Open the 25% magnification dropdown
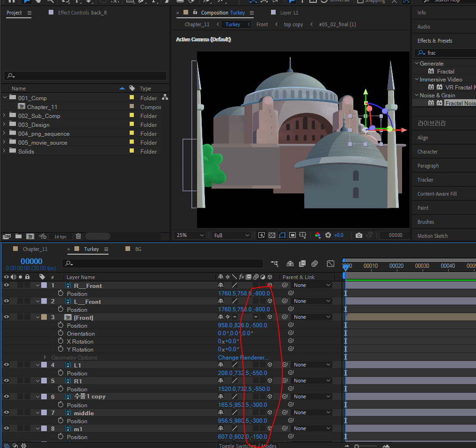Viewport: 476px width, 448px height. pyautogui.click(x=190, y=235)
